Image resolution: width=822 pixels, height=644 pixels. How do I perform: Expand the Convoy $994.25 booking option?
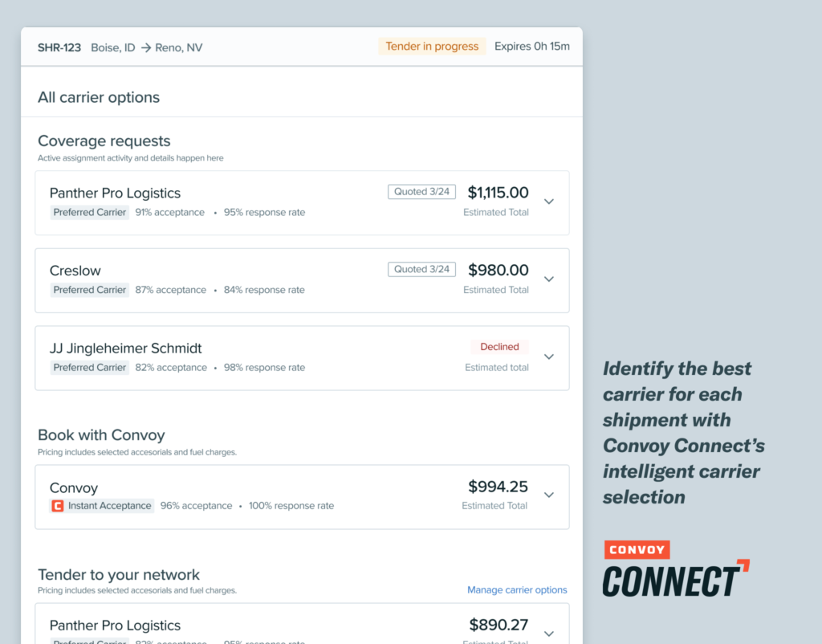pyautogui.click(x=549, y=495)
